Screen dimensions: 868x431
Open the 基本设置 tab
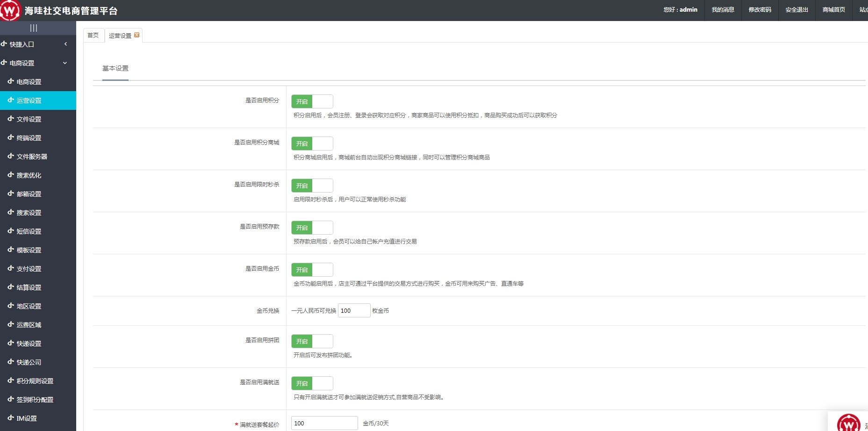click(x=115, y=68)
